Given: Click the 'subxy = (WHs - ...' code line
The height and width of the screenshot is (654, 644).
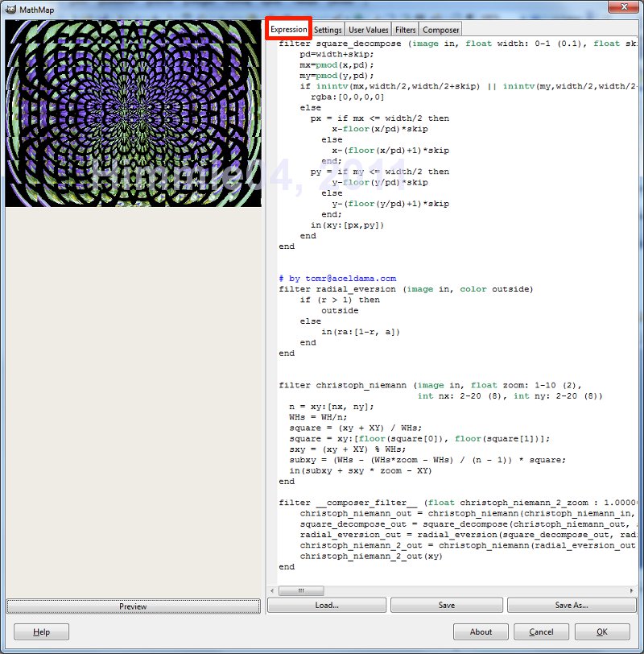Looking at the screenshot, I should [427, 460].
